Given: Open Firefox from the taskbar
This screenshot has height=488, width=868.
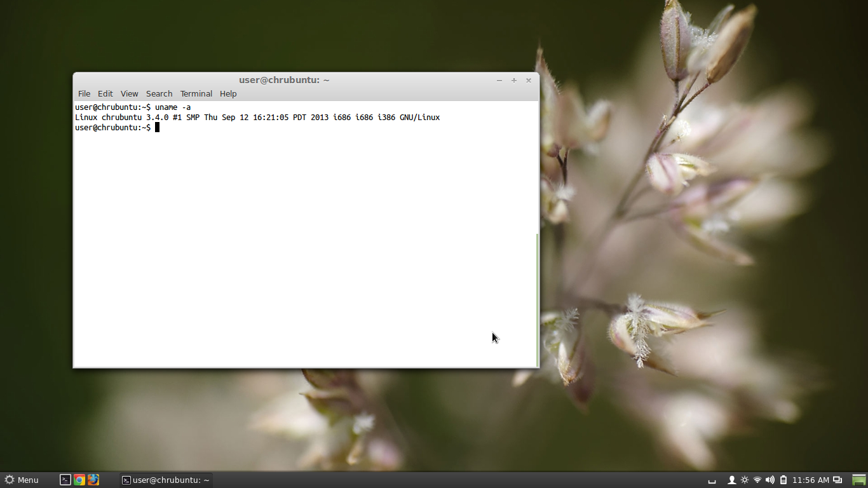Looking at the screenshot, I should (x=93, y=480).
